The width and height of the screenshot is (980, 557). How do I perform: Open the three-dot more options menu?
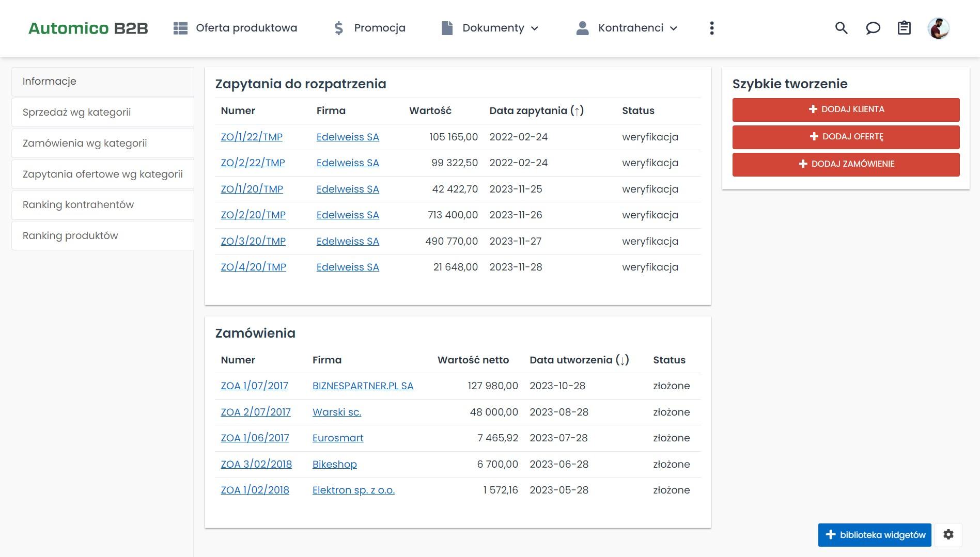(712, 28)
